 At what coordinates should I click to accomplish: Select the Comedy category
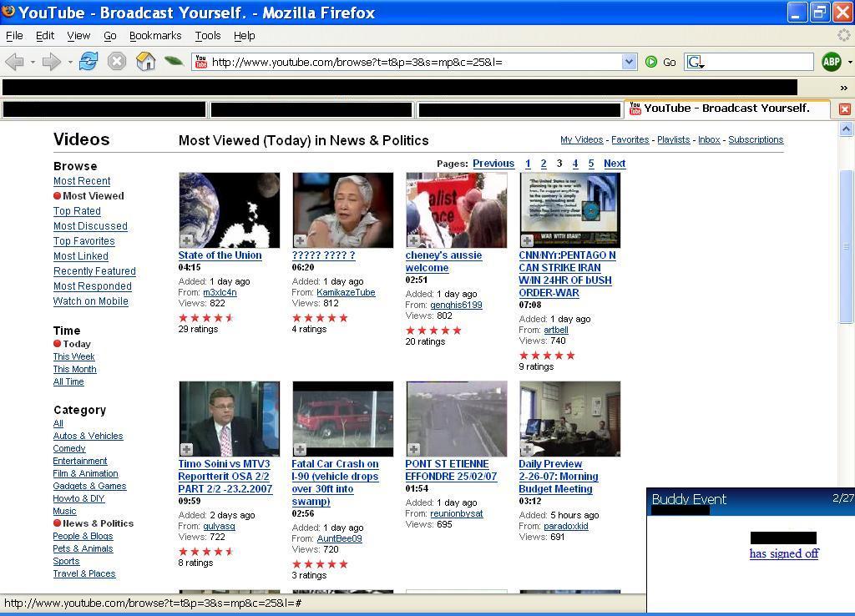point(69,448)
